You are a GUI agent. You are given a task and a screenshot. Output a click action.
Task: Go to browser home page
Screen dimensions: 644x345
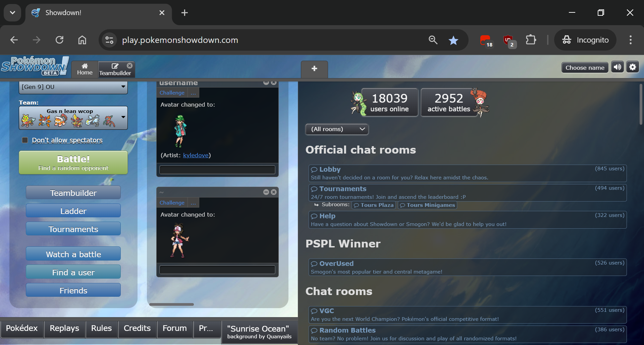coord(82,40)
